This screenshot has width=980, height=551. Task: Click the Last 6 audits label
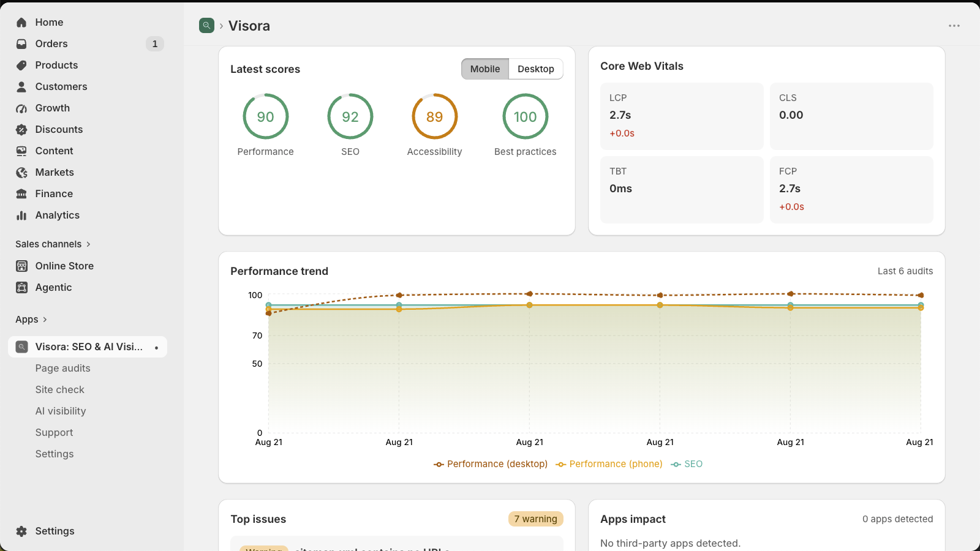[x=905, y=271]
